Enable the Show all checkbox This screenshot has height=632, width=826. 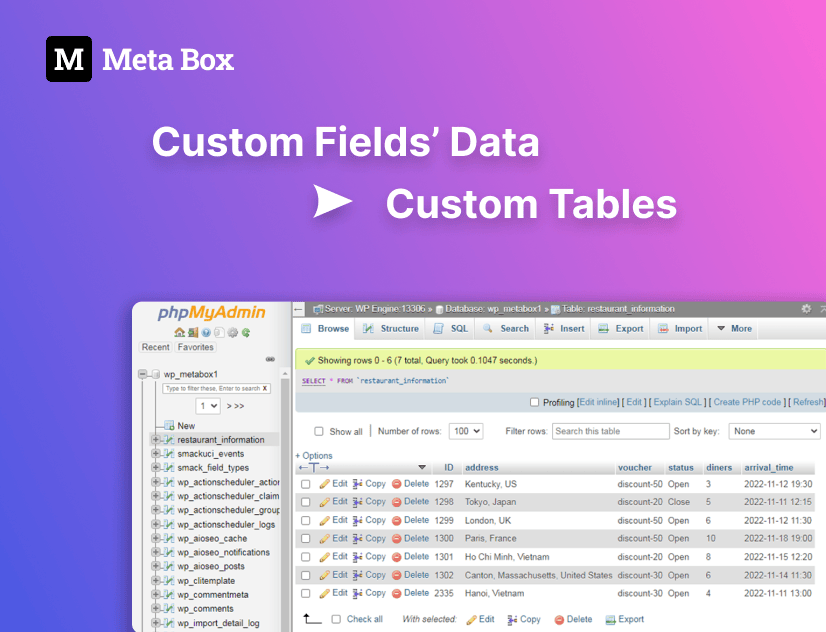pyautogui.click(x=319, y=431)
